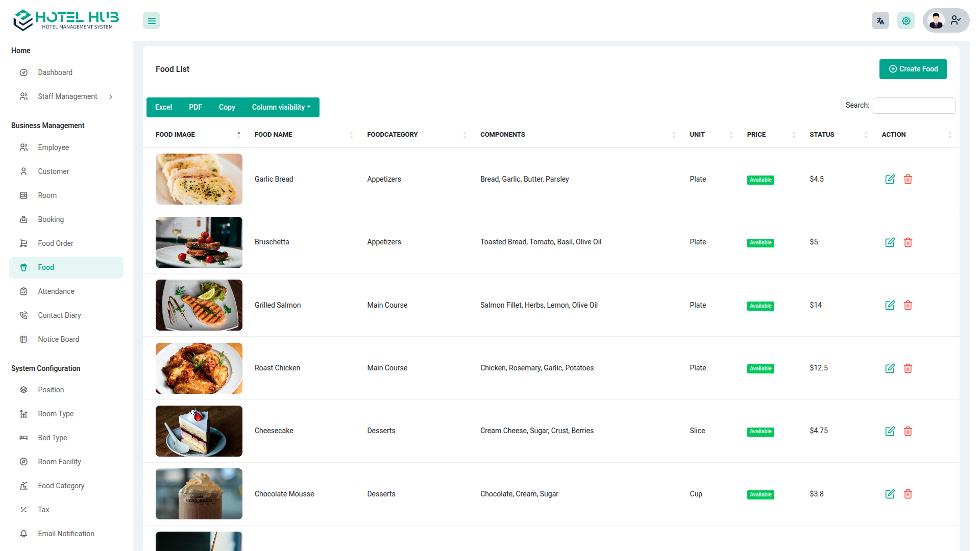Open the settings gear icon

click(x=906, y=21)
